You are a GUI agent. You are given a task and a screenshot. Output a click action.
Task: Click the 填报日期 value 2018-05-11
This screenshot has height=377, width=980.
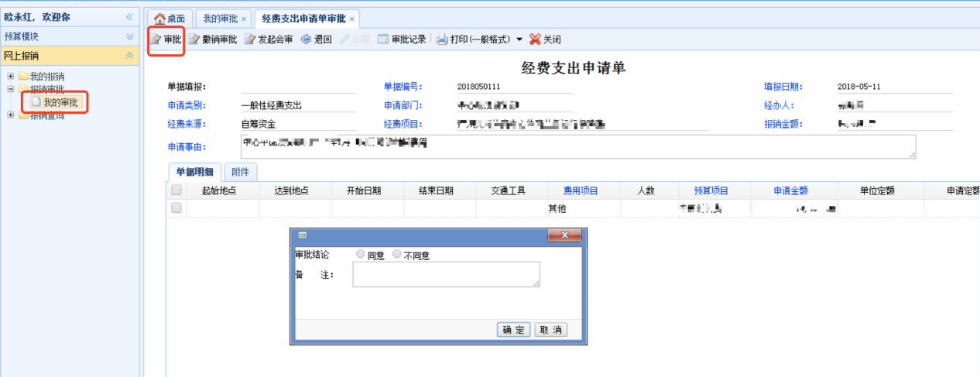tap(858, 87)
